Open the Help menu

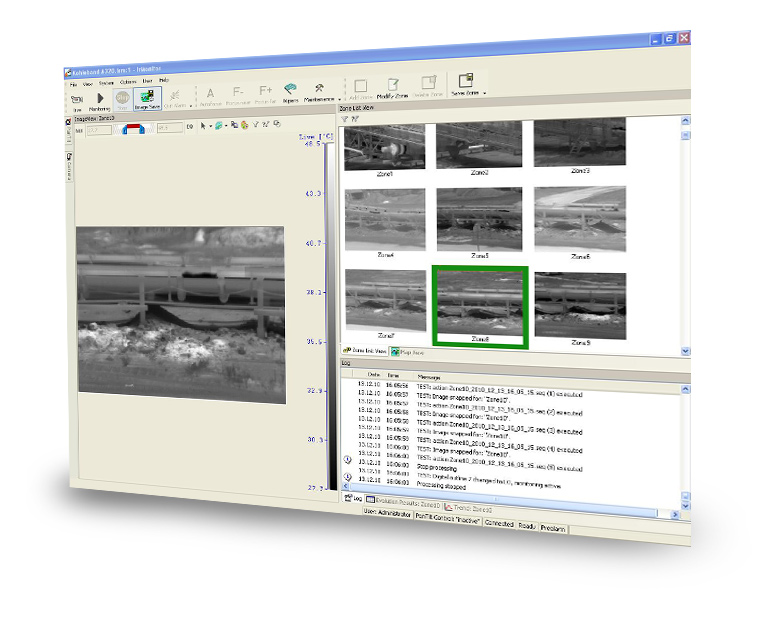(x=164, y=80)
